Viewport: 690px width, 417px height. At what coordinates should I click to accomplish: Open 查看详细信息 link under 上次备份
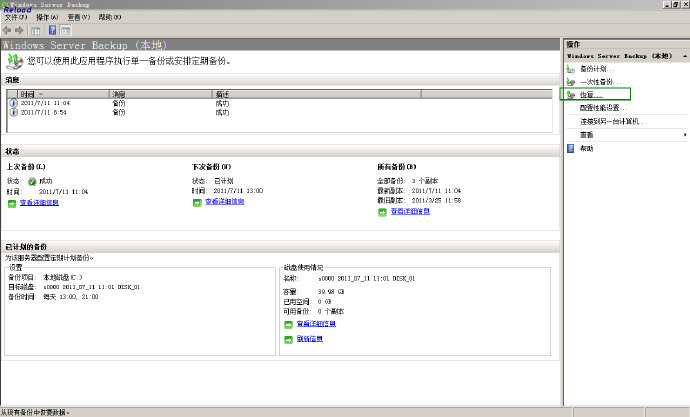[x=39, y=203]
